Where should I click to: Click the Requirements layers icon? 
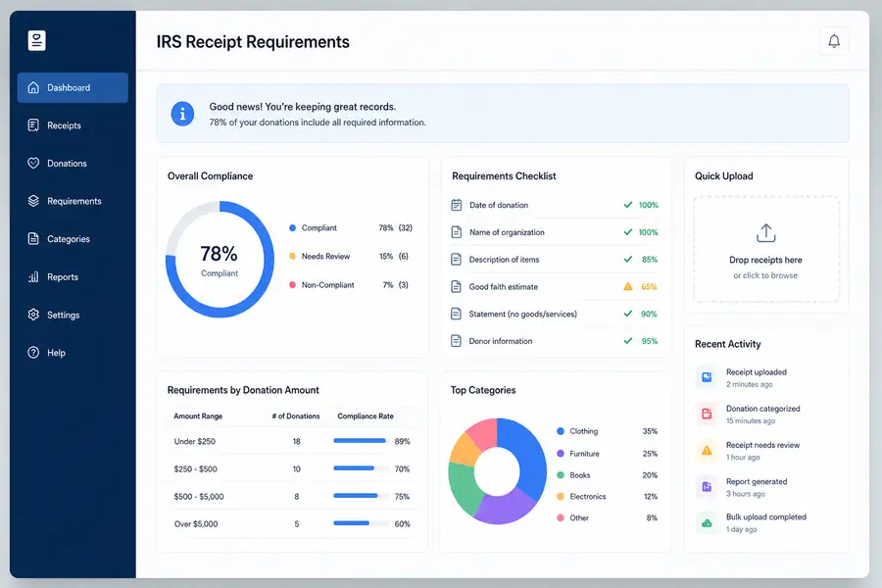(33, 201)
